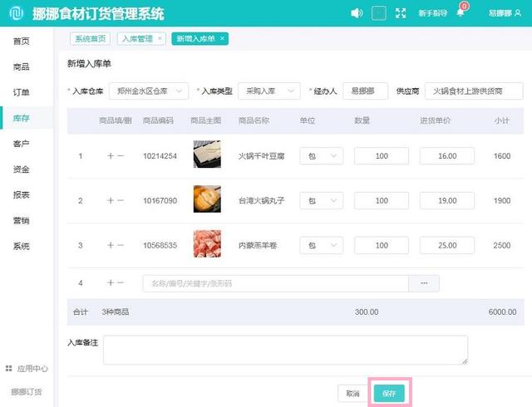532x407 pixels.
Task: Click the square theme box in header
Action: 379,13
